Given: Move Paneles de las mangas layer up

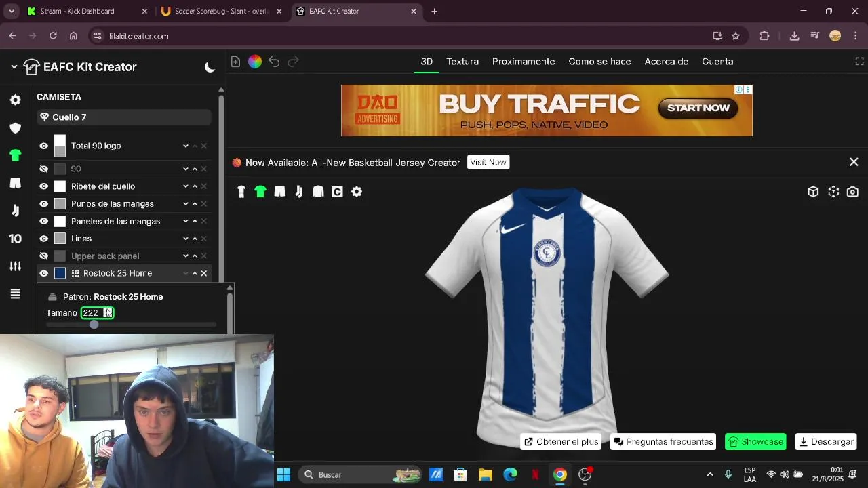Looking at the screenshot, I should [195, 222].
